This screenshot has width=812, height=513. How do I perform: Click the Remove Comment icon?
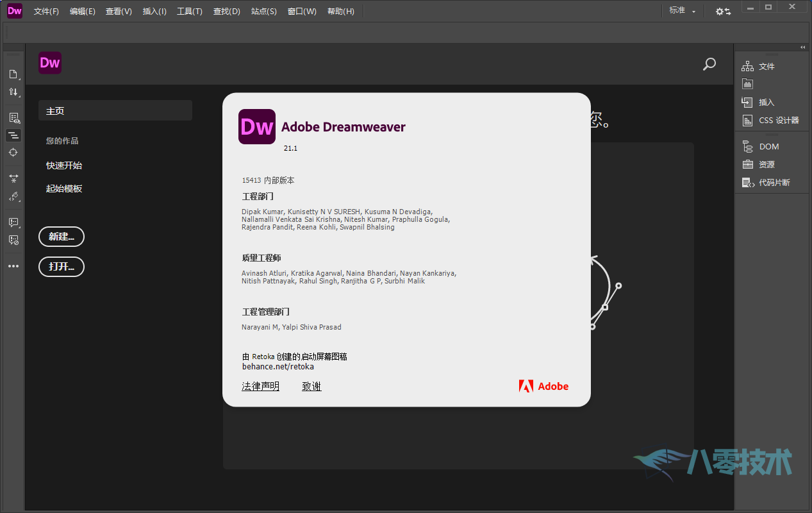pos(13,240)
